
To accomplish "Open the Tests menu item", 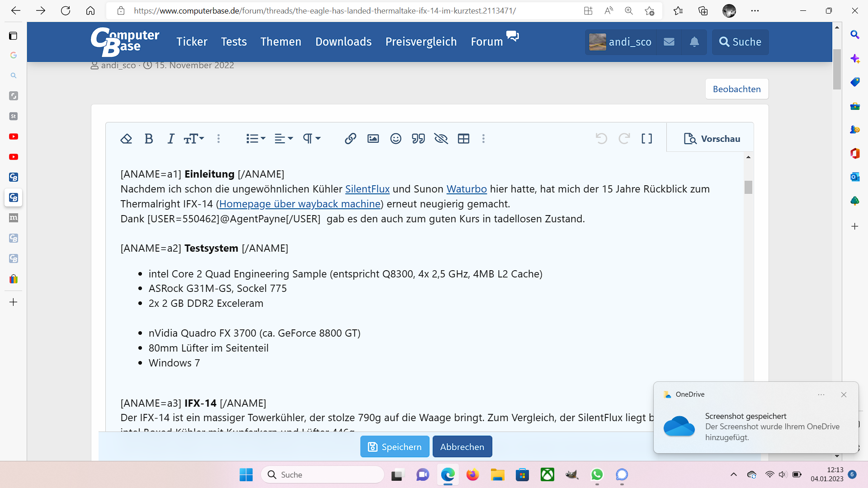I will coord(234,42).
